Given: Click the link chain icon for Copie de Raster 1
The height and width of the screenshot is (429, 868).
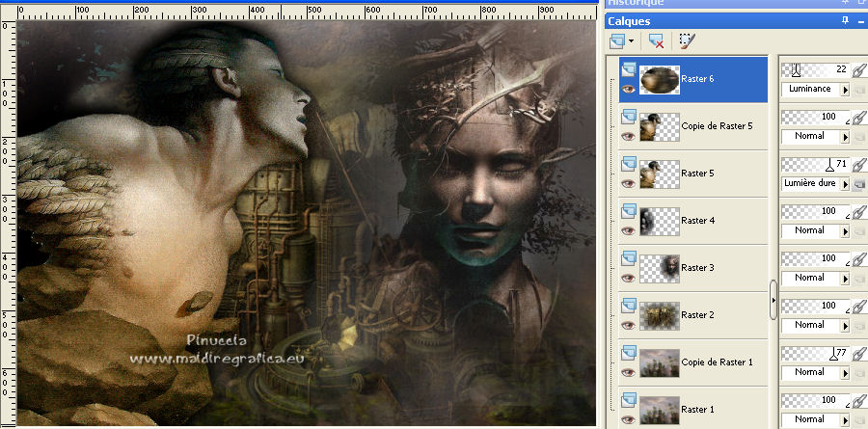Looking at the screenshot, I should pos(859,353).
